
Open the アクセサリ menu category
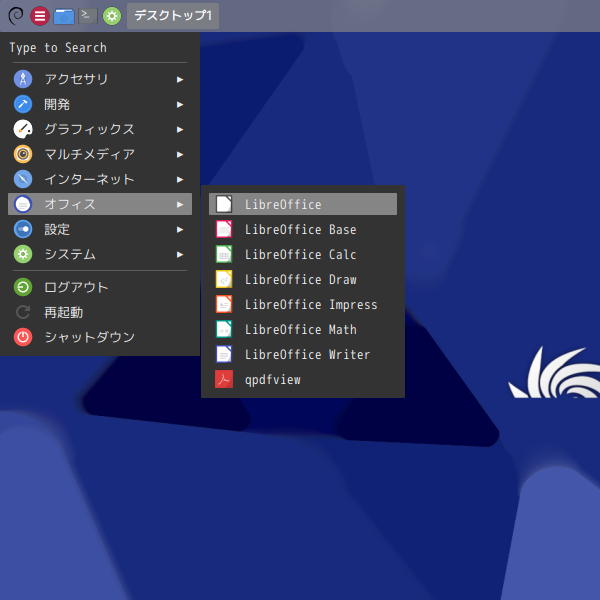pos(100,79)
